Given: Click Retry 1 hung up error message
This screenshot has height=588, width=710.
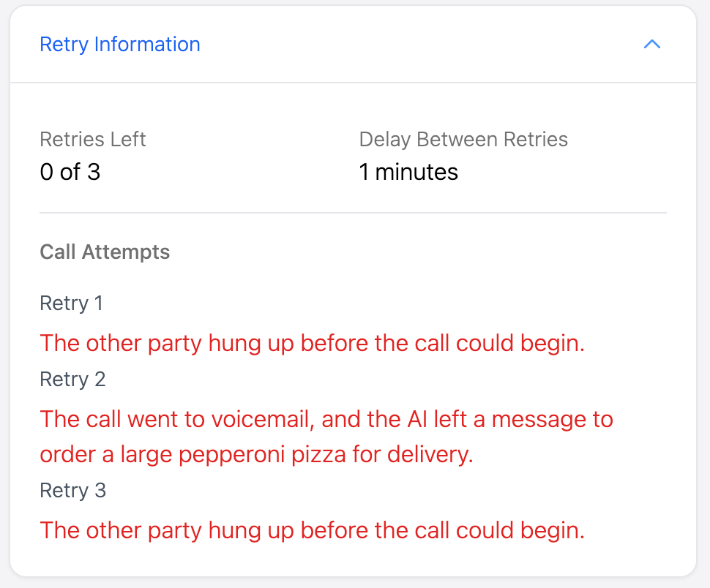Looking at the screenshot, I should pyautogui.click(x=313, y=343).
